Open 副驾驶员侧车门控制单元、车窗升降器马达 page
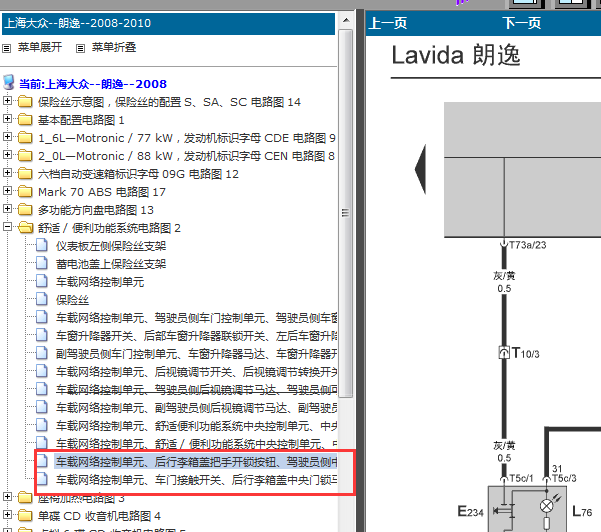 pos(197,354)
